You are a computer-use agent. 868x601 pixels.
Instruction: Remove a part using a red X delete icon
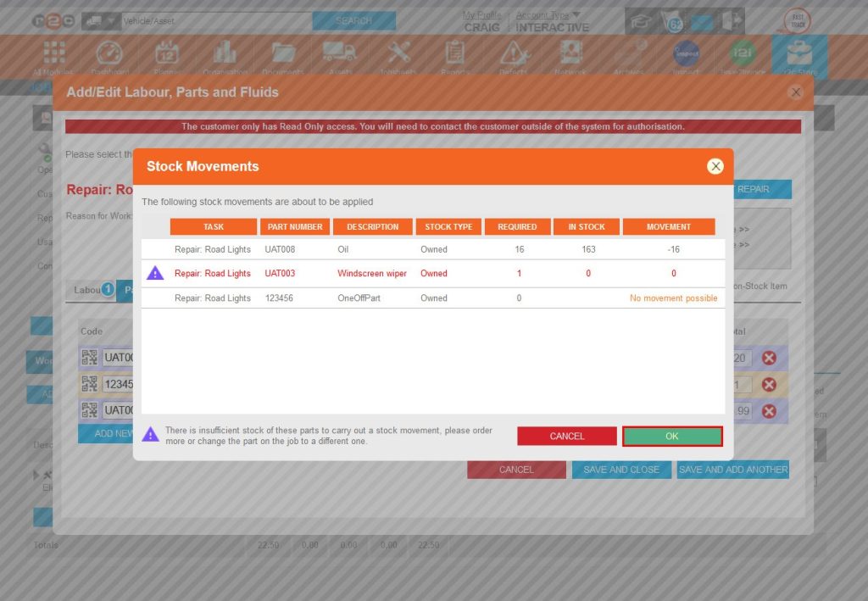coord(770,358)
